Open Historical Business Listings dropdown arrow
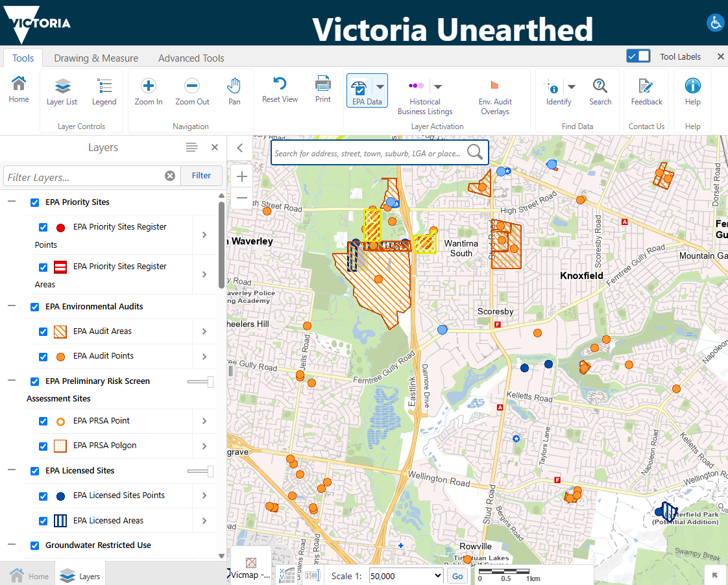The image size is (728, 585). pyautogui.click(x=438, y=86)
